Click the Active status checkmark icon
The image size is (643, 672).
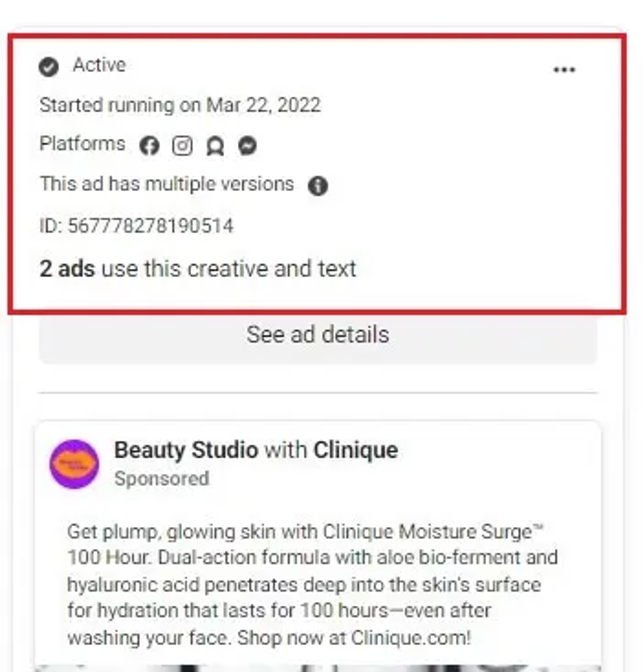pos(48,67)
